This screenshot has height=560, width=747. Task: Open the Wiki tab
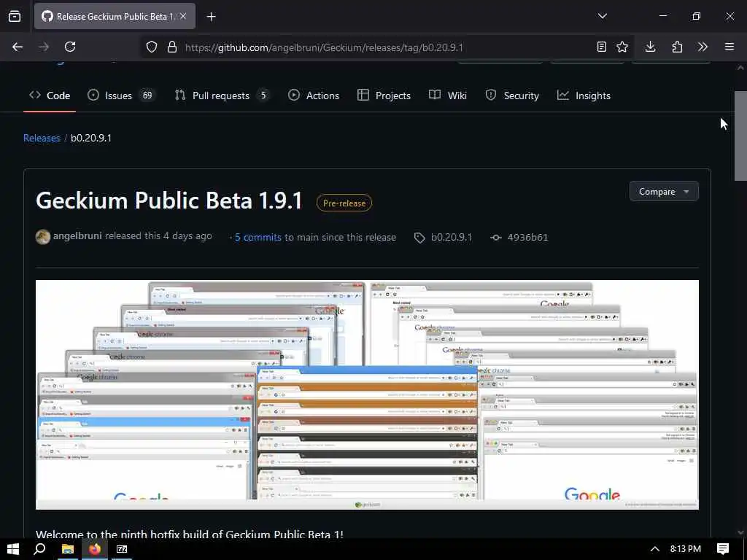click(448, 96)
